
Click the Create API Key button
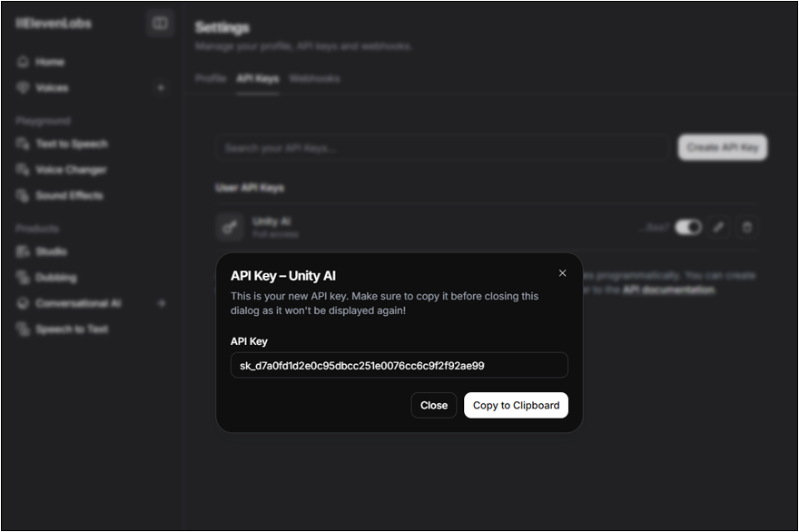(722, 147)
